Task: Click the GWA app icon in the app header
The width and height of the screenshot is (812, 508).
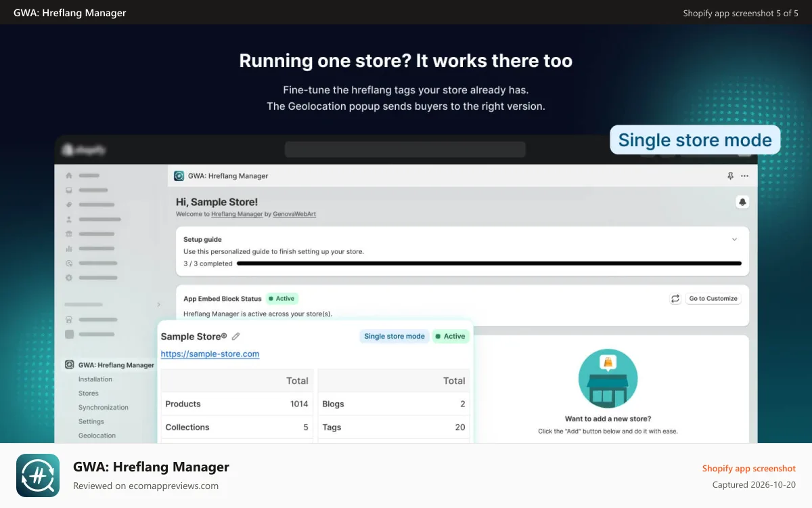Action: [x=179, y=176]
